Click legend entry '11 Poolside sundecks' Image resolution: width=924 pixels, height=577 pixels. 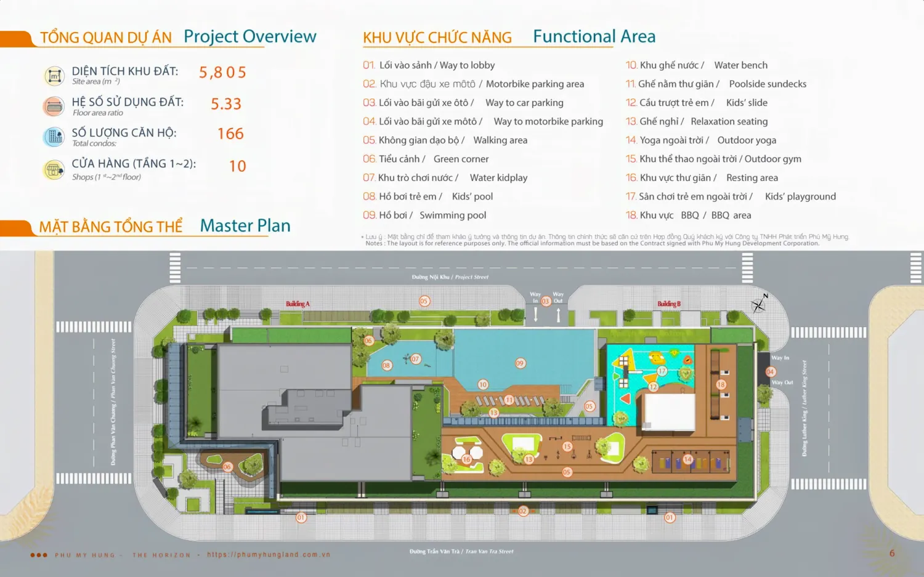point(716,84)
